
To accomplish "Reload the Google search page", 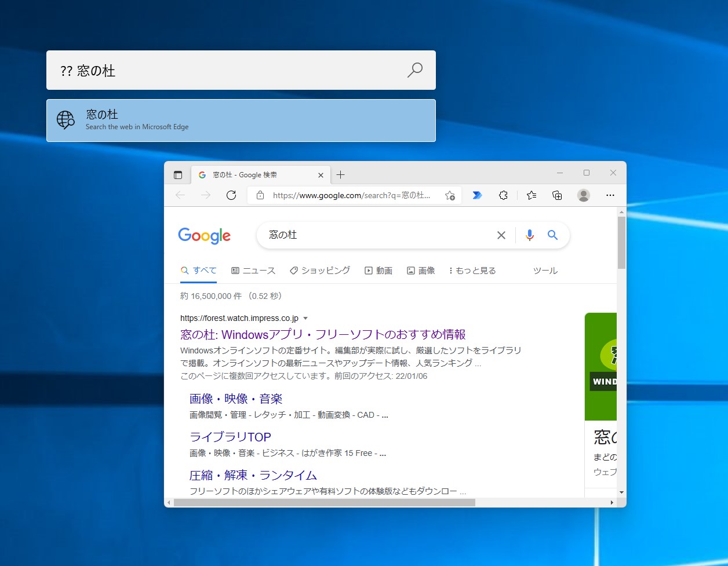I will pos(231,195).
